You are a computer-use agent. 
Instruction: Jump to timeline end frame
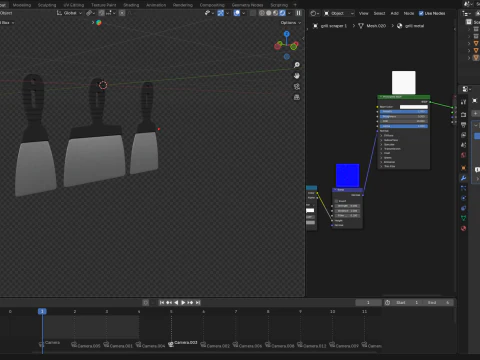(x=198, y=303)
